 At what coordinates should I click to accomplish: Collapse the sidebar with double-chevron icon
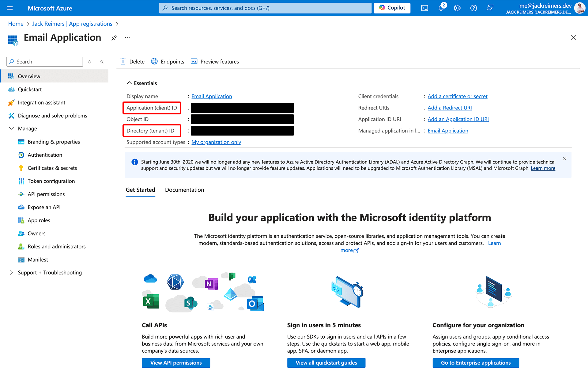[102, 62]
